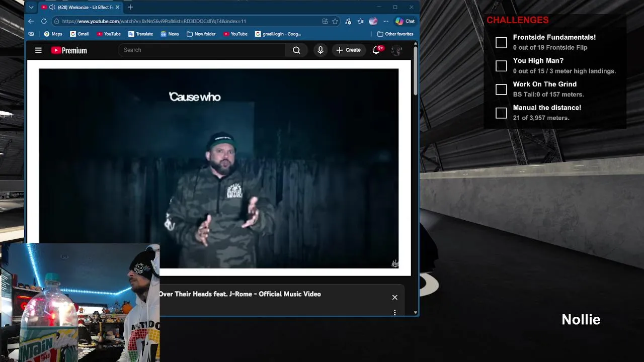
Task: Click first unlabeled icon in favorites bar
Action: click(x=31, y=34)
